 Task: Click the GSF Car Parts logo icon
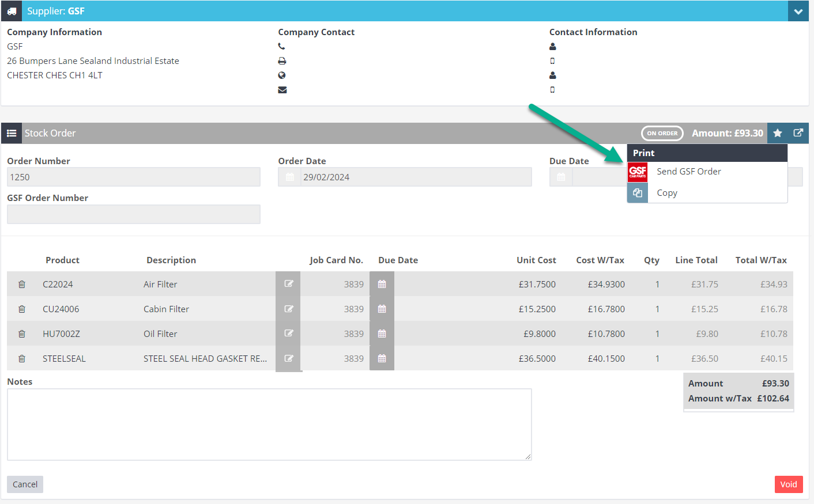638,172
